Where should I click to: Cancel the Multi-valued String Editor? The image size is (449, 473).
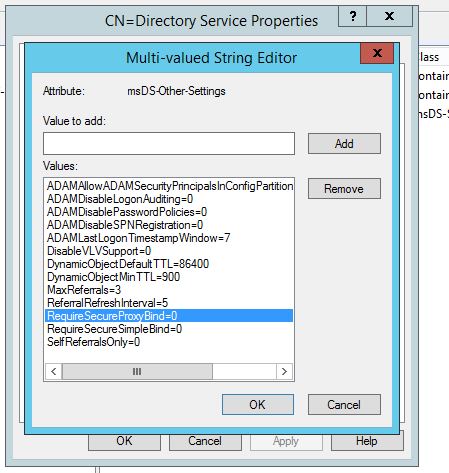coord(344,405)
